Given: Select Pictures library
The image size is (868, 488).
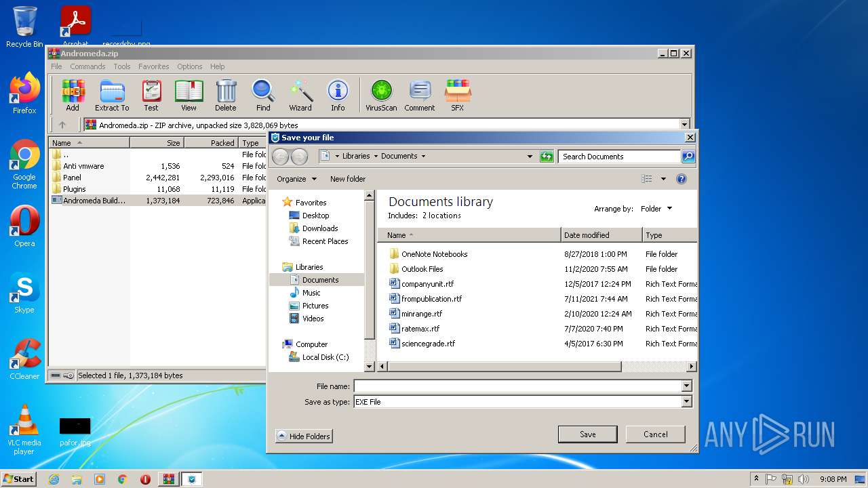Looking at the screenshot, I should 315,306.
